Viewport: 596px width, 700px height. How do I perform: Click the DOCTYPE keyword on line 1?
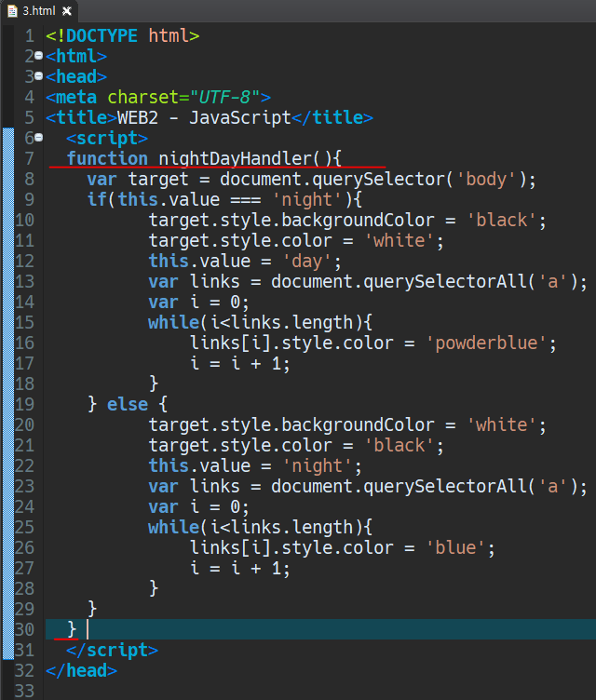[102, 35]
